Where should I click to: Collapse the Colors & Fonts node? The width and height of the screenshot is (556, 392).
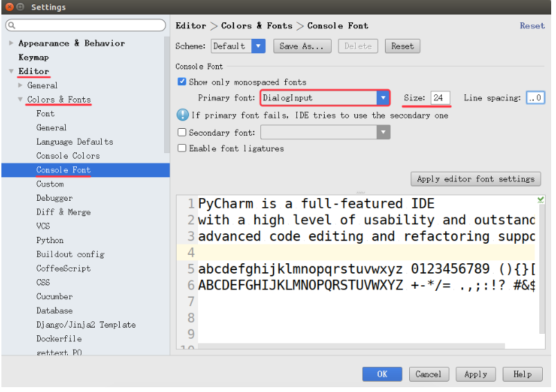point(20,99)
